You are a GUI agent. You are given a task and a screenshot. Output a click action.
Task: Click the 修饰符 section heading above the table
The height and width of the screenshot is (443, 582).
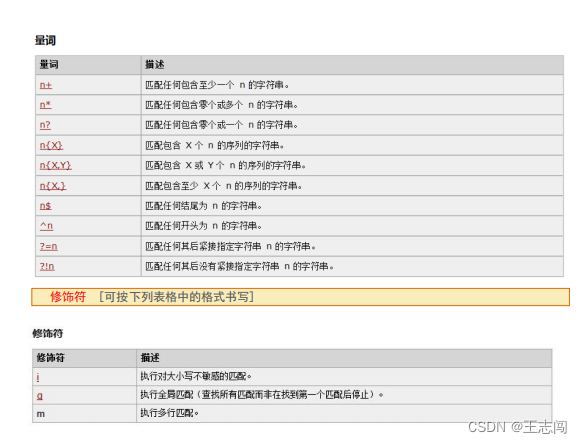click(x=48, y=334)
